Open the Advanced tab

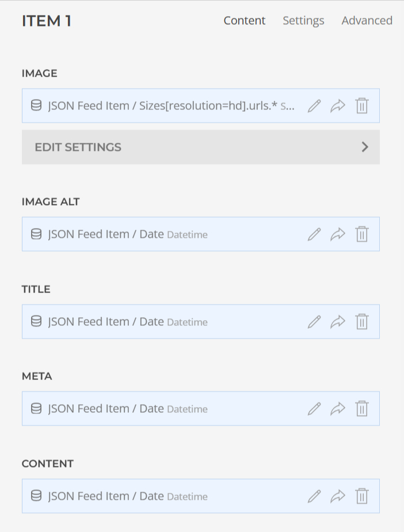point(367,21)
